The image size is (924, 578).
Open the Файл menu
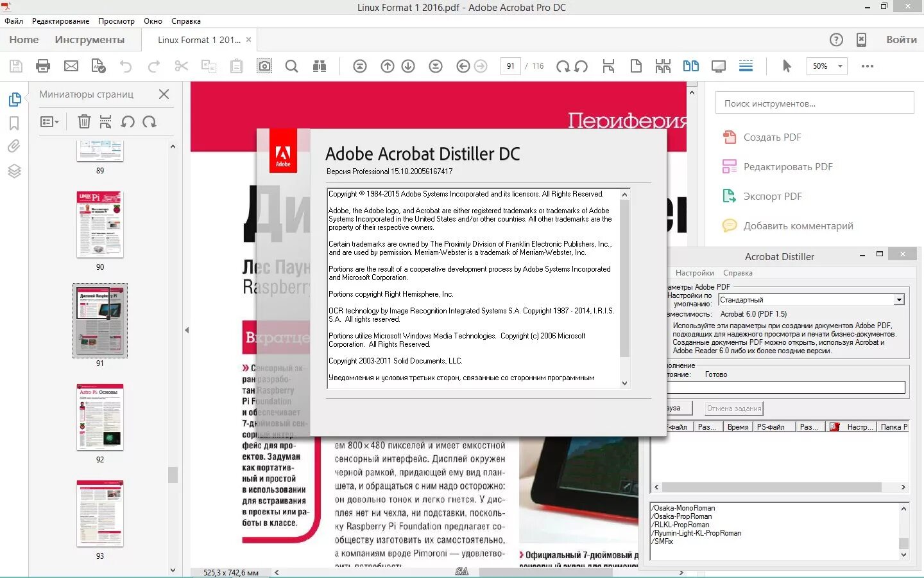(x=13, y=21)
